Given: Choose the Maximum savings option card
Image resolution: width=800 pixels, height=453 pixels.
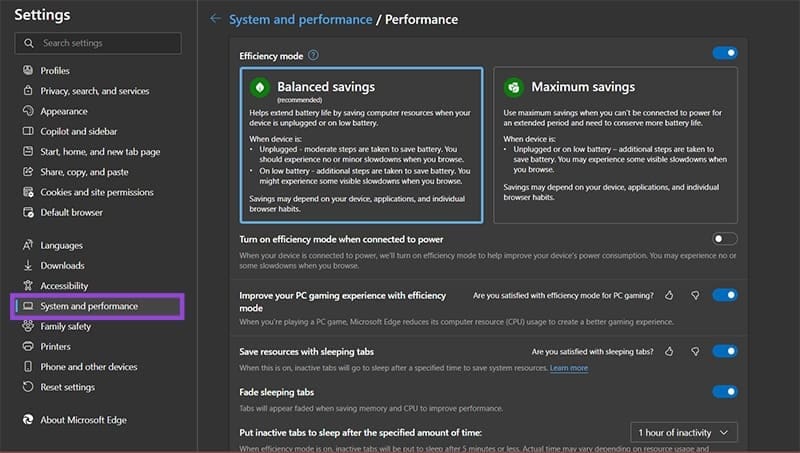Looking at the screenshot, I should 615,145.
